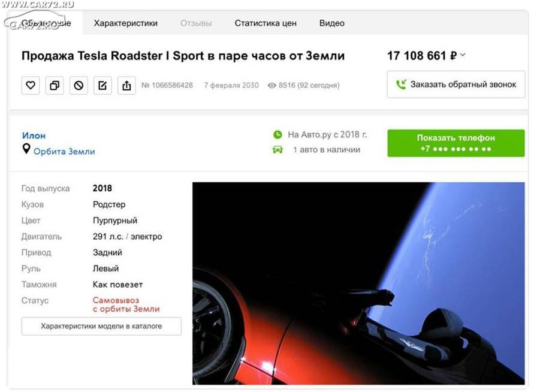Switch to the Характеристики tab
Image resolution: width=540 pixels, height=392 pixels.
pyautogui.click(x=126, y=23)
